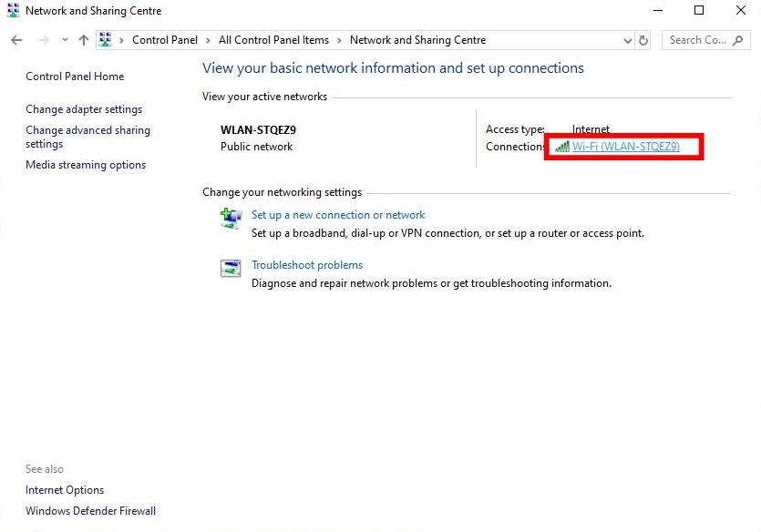Open Change adapter settings
This screenshot has width=761, height=532.
[x=84, y=109]
